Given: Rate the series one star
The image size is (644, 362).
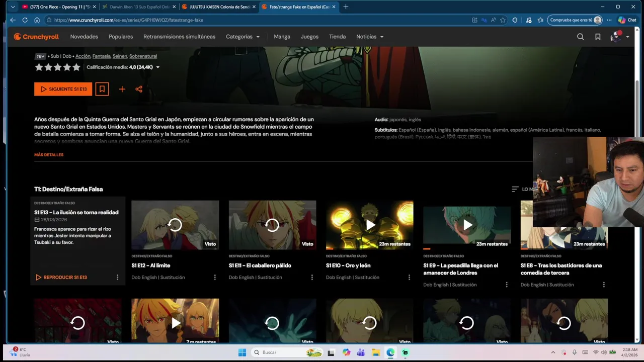Looking at the screenshot, I should click(39, 67).
